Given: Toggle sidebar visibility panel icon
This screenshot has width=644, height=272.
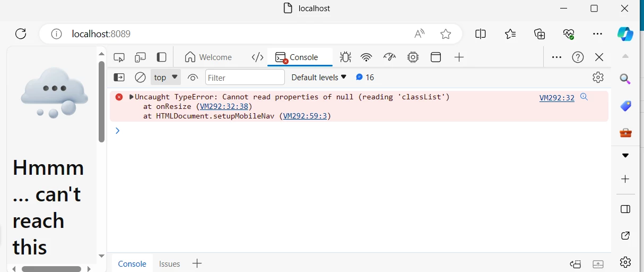Looking at the screenshot, I should pyautogui.click(x=625, y=209).
